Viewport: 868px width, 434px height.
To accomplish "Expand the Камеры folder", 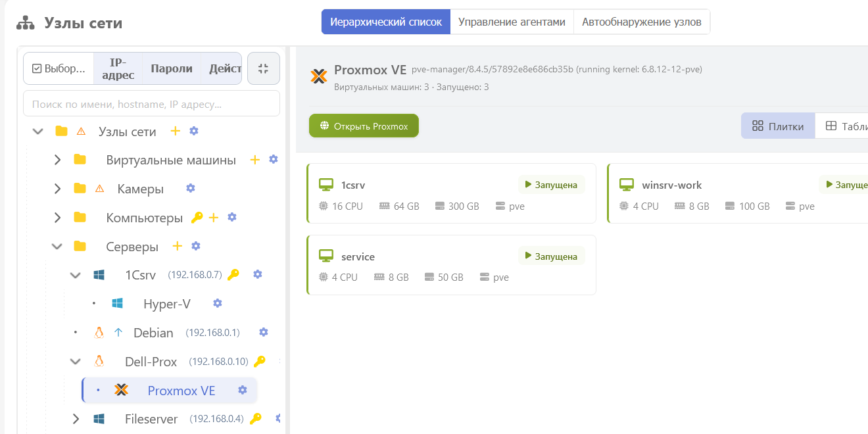I will (57, 189).
